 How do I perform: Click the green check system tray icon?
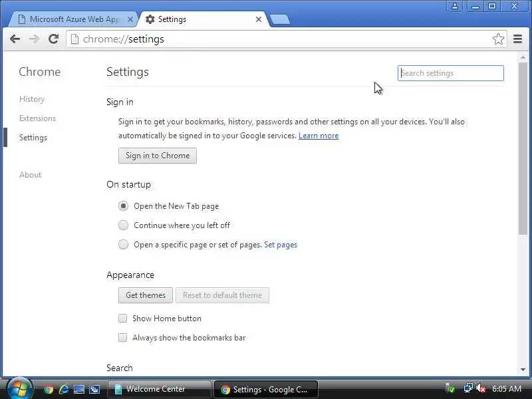point(450,388)
